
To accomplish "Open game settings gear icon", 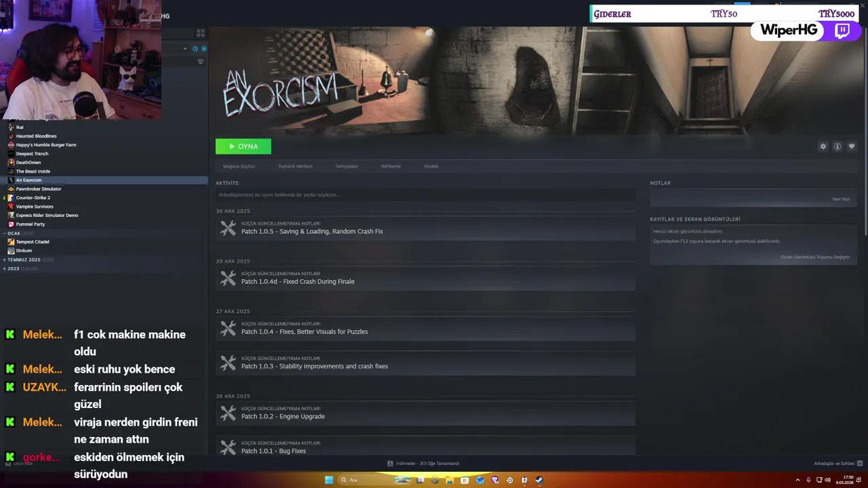I will click(x=823, y=146).
